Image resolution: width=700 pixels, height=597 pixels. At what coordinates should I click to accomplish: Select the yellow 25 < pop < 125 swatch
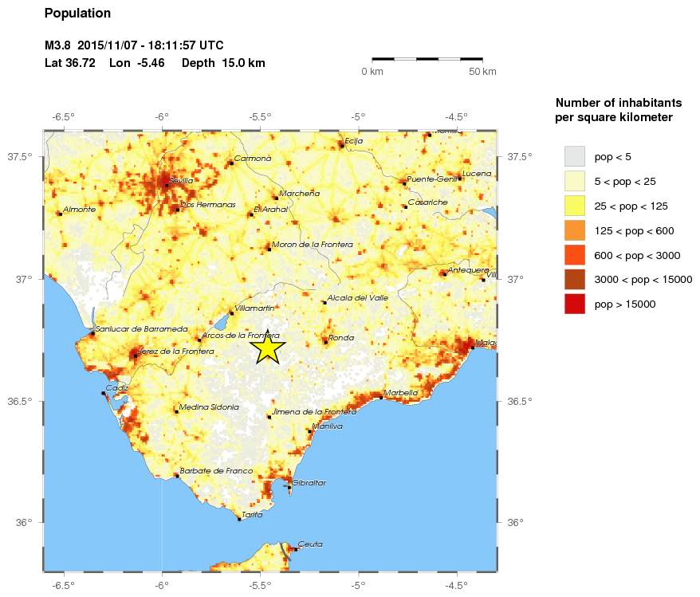point(575,206)
